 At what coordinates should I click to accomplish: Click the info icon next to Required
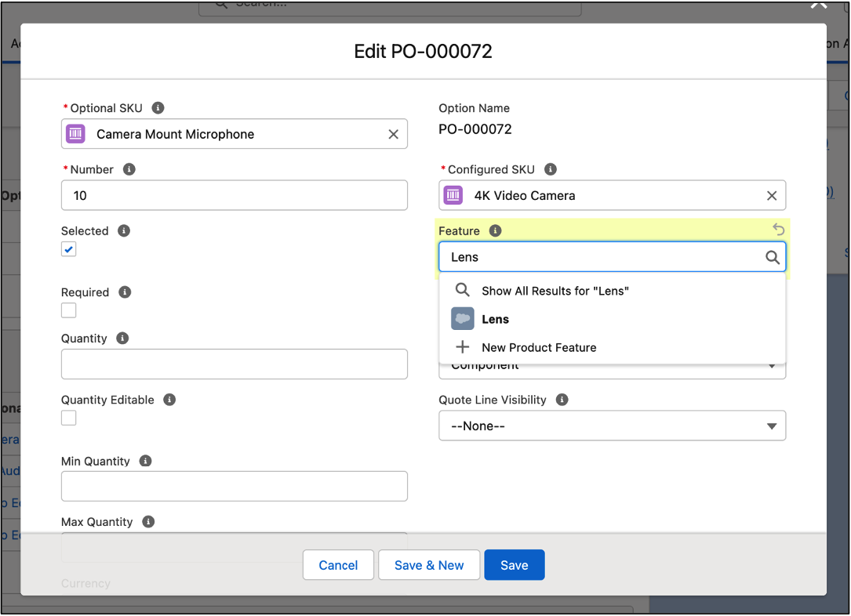tap(124, 292)
